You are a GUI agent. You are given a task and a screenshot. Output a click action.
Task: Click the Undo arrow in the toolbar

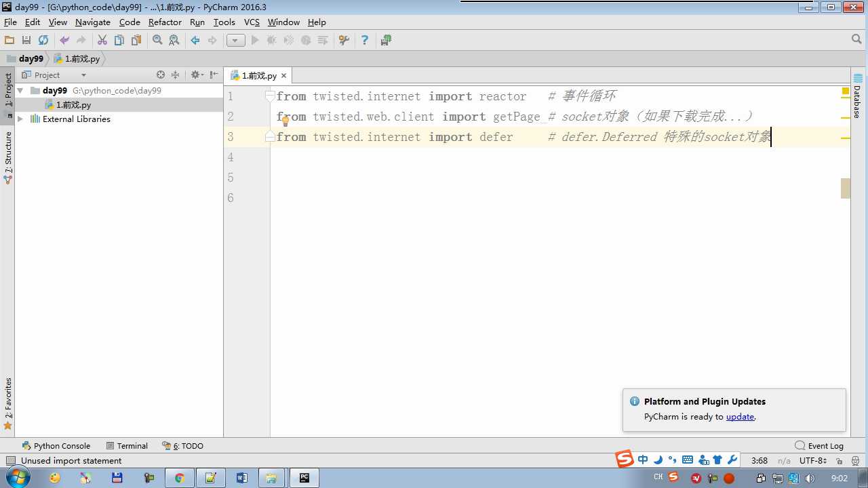click(64, 41)
